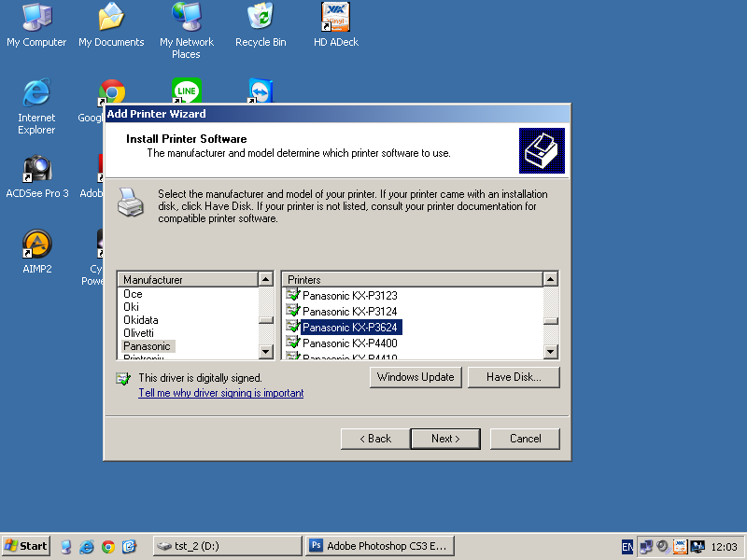Click Internet Explorer quick launch icon
Screen dimensions: 747x560
tap(87, 546)
